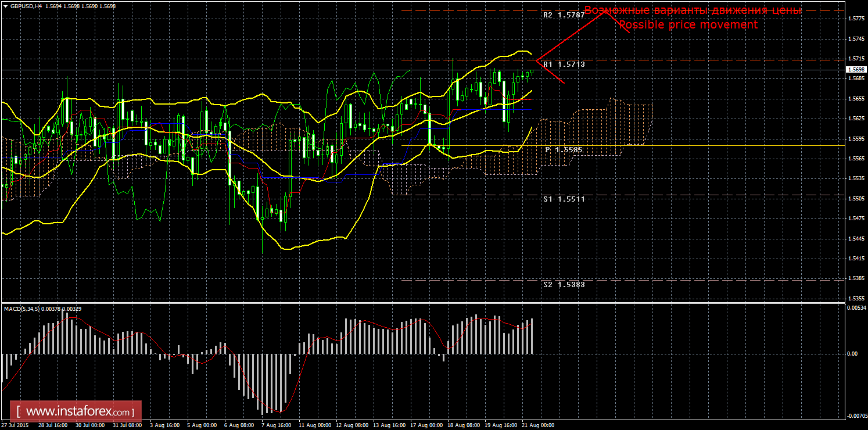Click 1.5655 on the price axis

click(856, 99)
